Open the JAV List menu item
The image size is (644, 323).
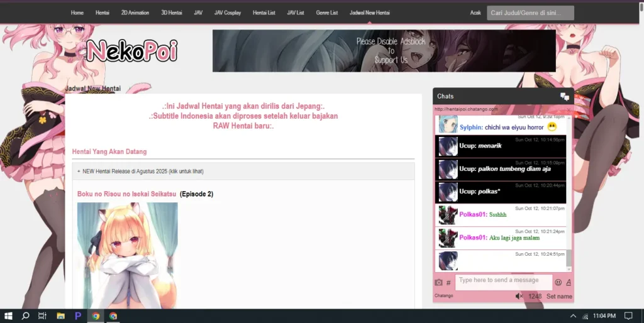pyautogui.click(x=296, y=13)
